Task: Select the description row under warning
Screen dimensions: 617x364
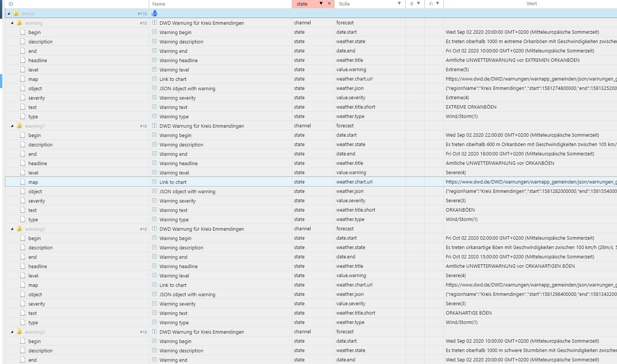Action: pos(311,42)
